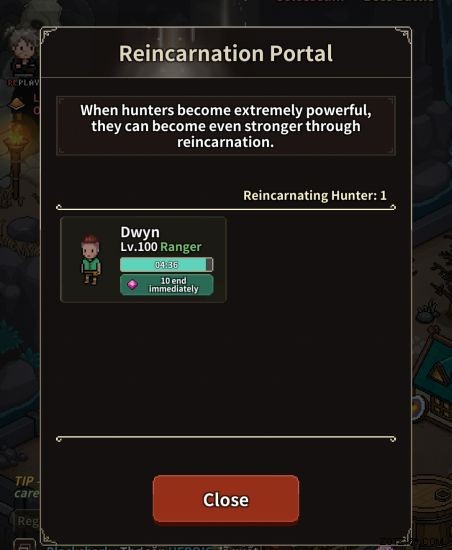Viewport: 452px width, 550px height.
Task: Click the Reincarnating Hunter: 1 counter
Action: [x=315, y=195]
